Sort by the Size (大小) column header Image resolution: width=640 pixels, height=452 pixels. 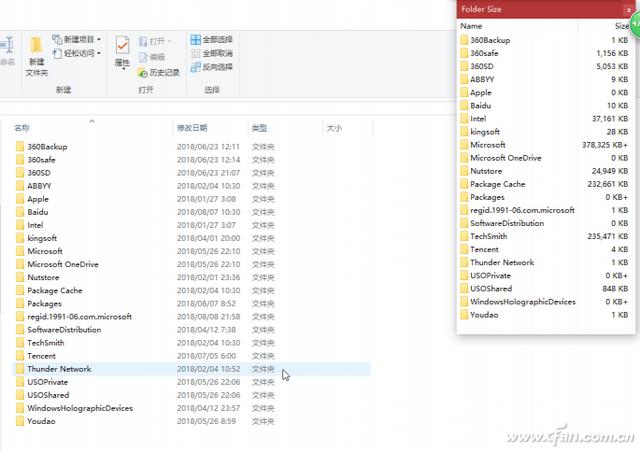pos(334,128)
